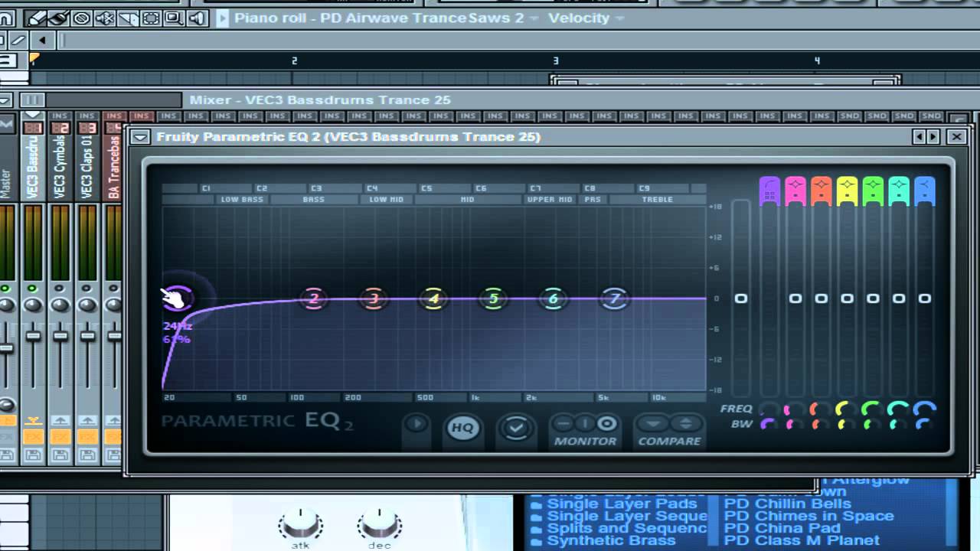Click EQ band node 3 on the graph
980x551 pixels.
(x=374, y=298)
